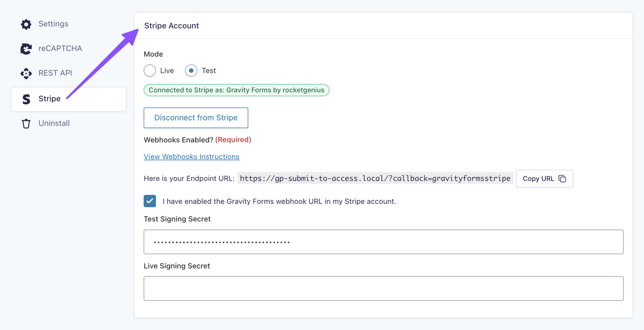Viewport: 644px width, 330px height.
Task: Click the Connected to Stripe status badge
Action: click(236, 90)
